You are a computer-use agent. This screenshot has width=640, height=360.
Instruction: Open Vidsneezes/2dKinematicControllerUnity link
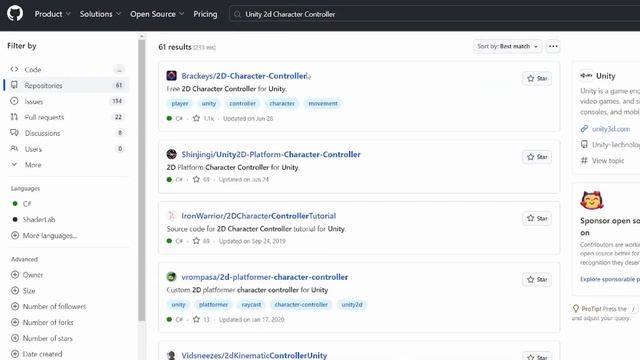pyautogui.click(x=254, y=356)
